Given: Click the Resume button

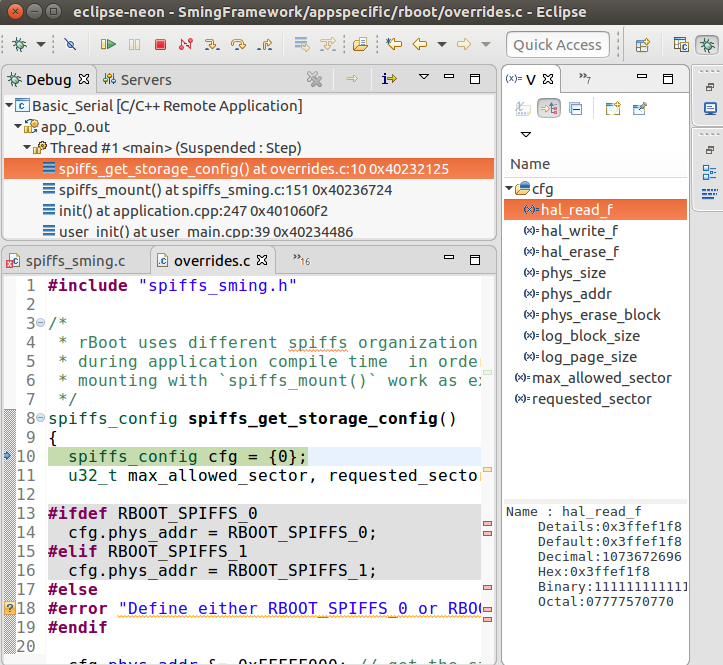Looking at the screenshot, I should (108, 44).
